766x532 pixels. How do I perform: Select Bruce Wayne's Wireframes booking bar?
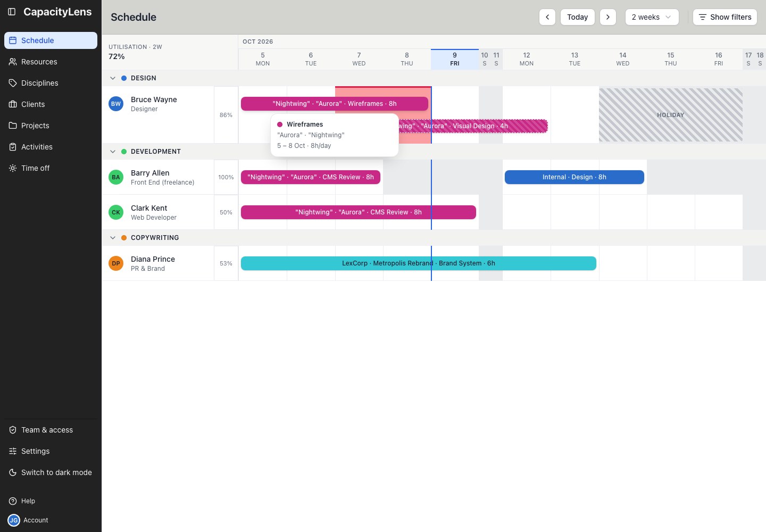[x=335, y=104]
